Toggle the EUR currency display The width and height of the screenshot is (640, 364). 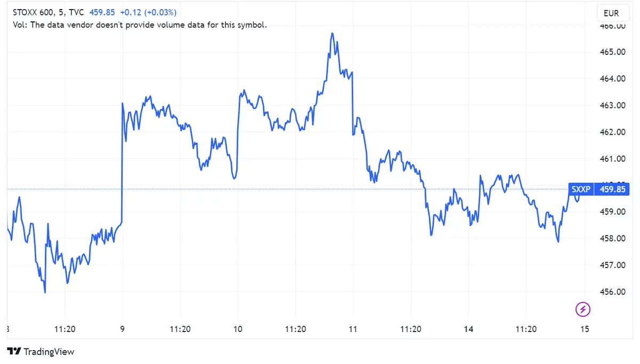point(612,13)
